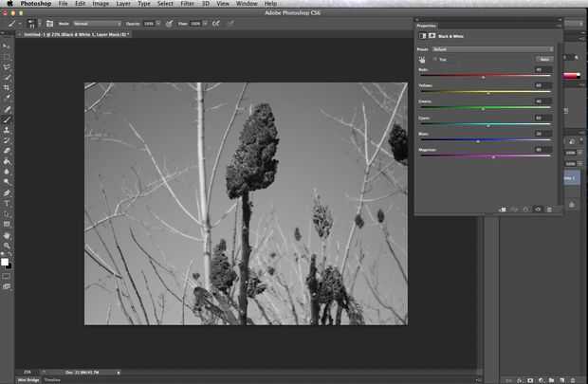Select the Zoom tool

click(x=7, y=246)
